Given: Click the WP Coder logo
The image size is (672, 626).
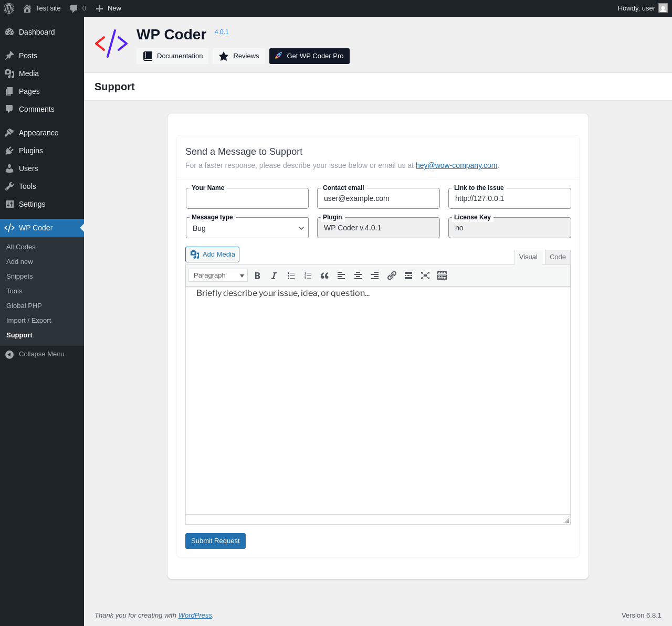Looking at the screenshot, I should [111, 44].
